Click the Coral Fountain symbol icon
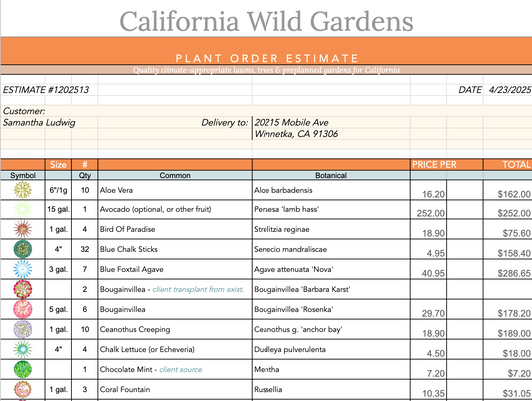The image size is (532, 401). (x=23, y=389)
